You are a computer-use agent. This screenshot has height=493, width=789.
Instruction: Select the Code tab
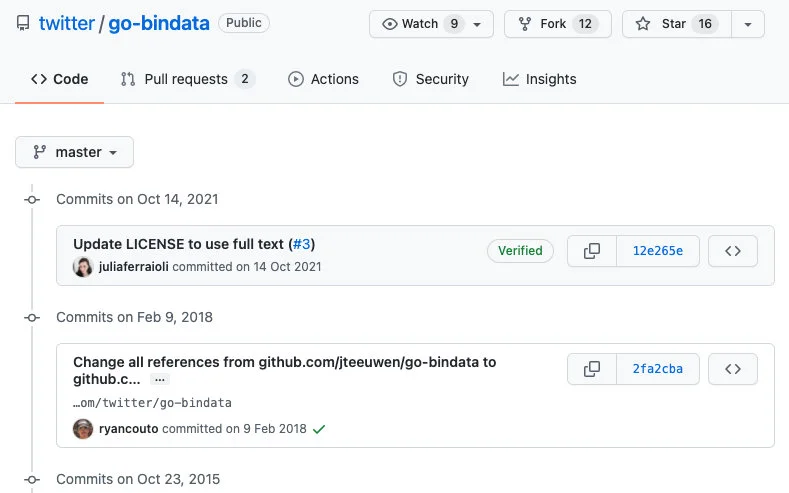59,79
